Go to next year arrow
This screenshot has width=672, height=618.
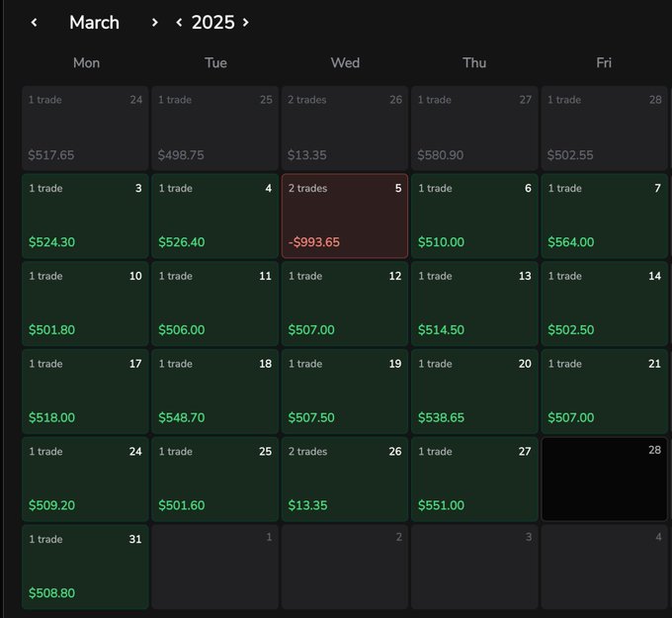(x=245, y=23)
